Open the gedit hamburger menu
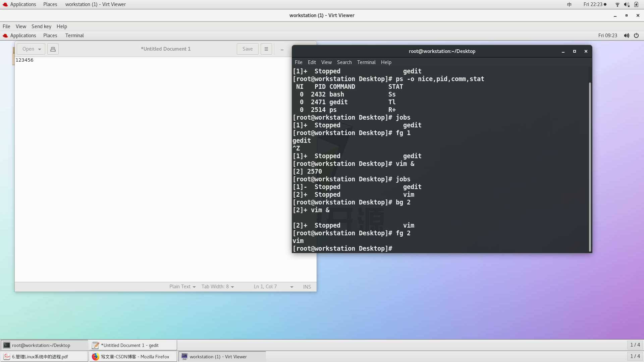Viewport: 644px width, 362px height. click(x=266, y=49)
